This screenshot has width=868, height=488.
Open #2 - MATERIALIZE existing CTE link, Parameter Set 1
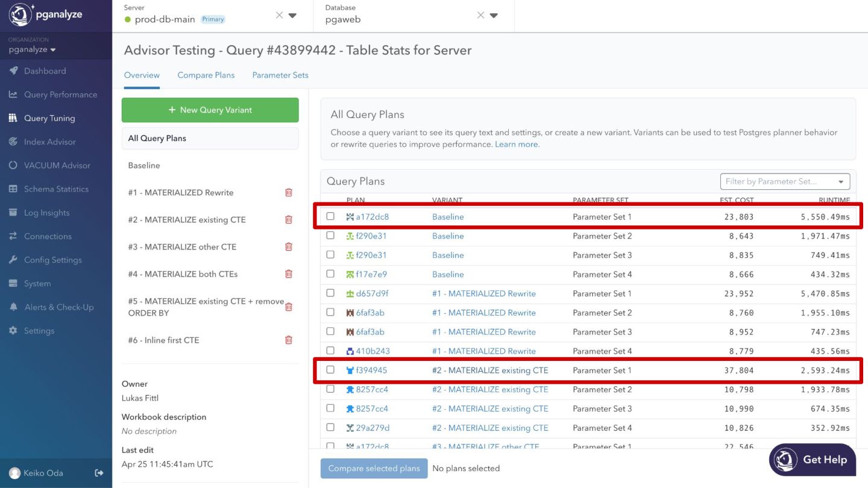(x=490, y=371)
